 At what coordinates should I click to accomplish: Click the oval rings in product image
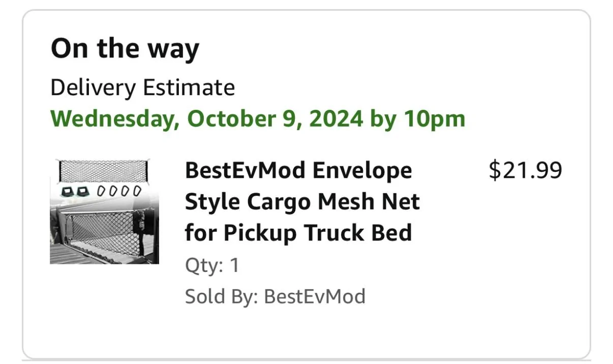click(119, 191)
